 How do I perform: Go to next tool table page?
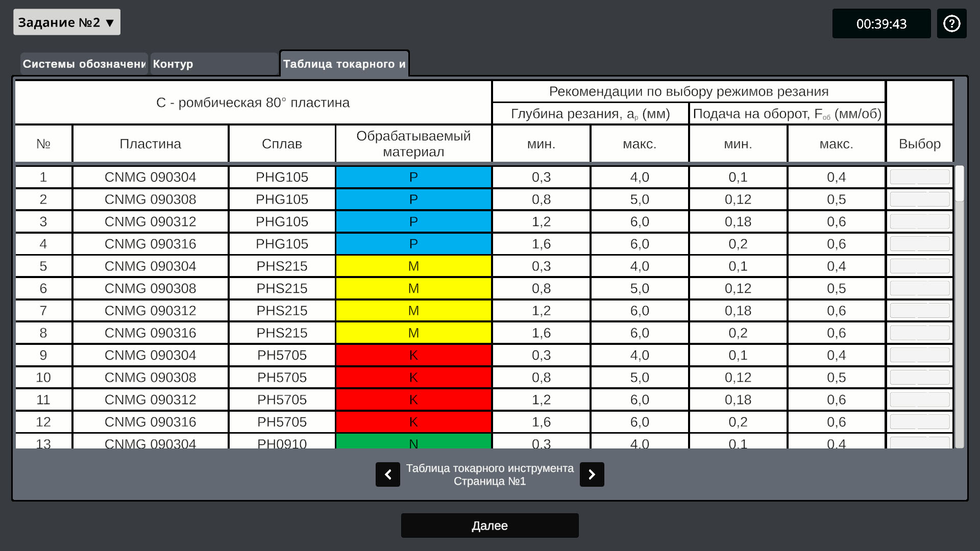coord(592,474)
